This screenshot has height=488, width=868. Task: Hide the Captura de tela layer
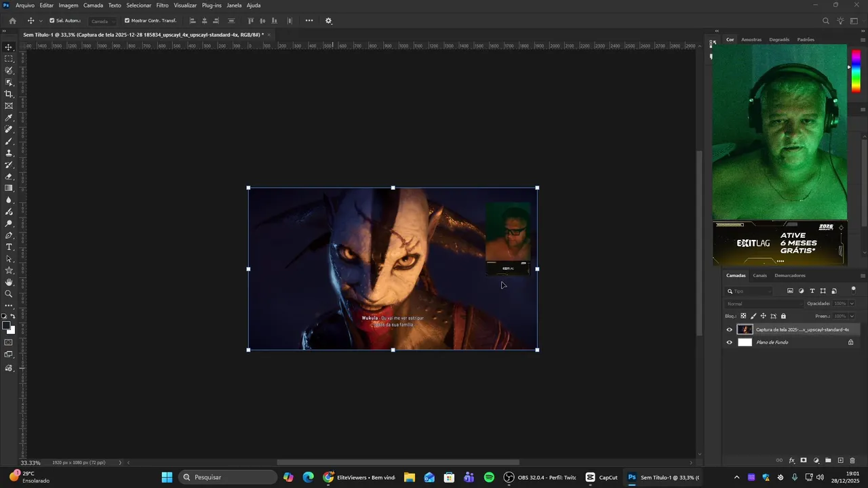tap(730, 330)
